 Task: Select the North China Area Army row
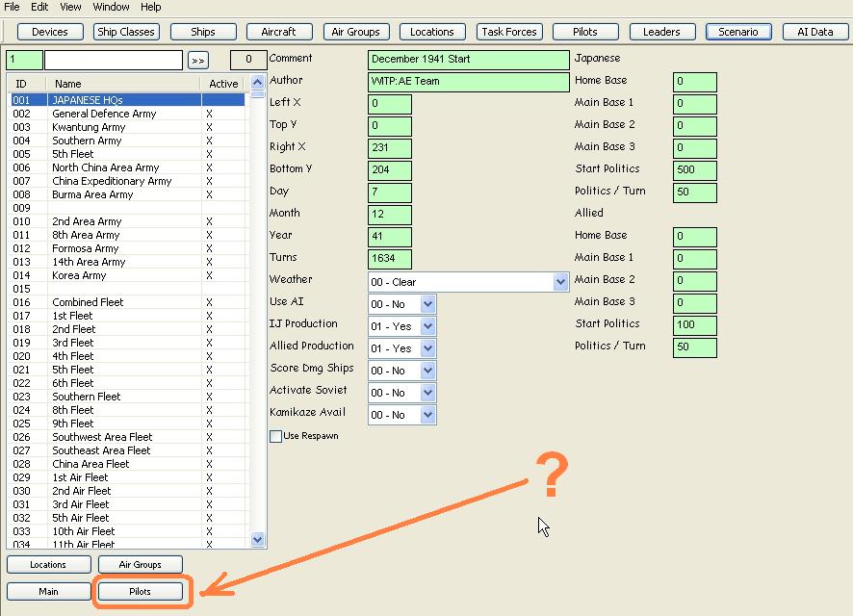click(x=128, y=167)
